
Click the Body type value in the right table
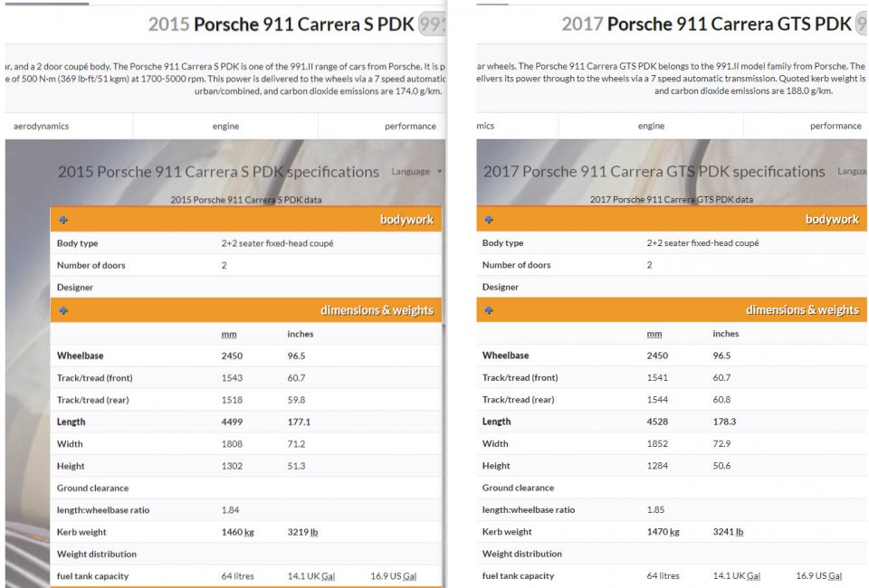[702, 242]
